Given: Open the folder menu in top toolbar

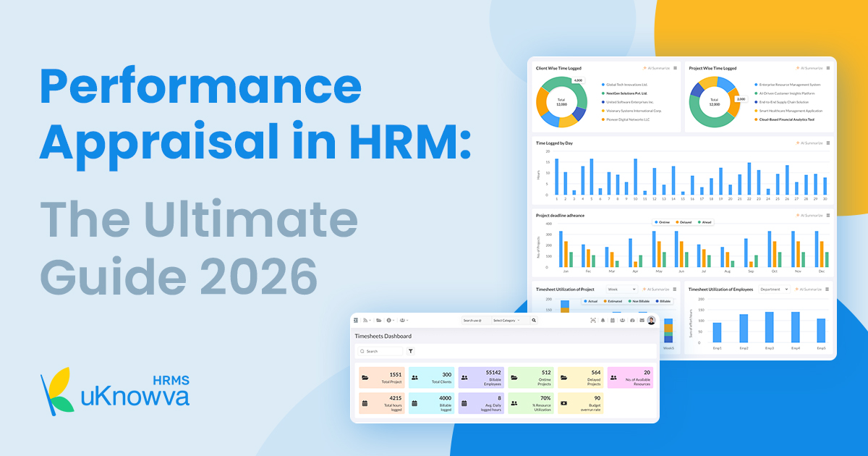Looking at the screenshot, I should click(379, 320).
